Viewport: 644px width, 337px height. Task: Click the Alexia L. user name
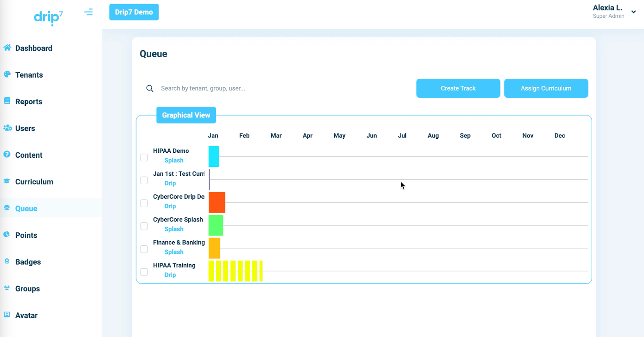(x=607, y=8)
